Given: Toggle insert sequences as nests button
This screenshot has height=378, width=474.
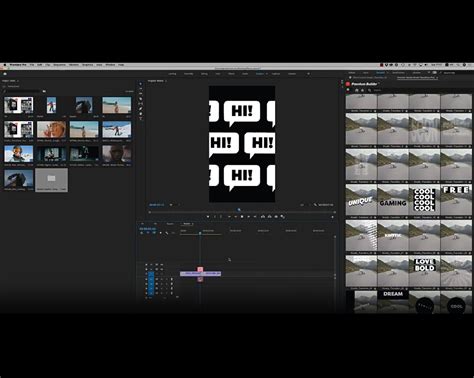Looking at the screenshot, I should pyautogui.click(x=142, y=233).
